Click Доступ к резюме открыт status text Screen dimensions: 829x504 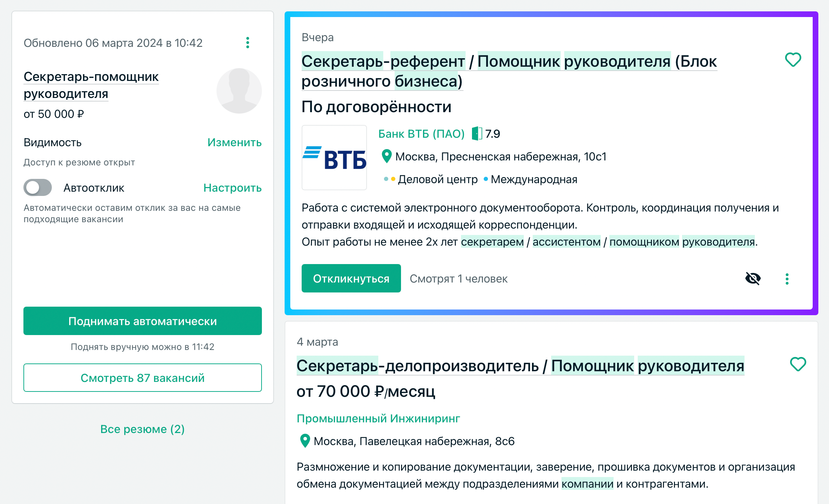pyautogui.click(x=79, y=162)
